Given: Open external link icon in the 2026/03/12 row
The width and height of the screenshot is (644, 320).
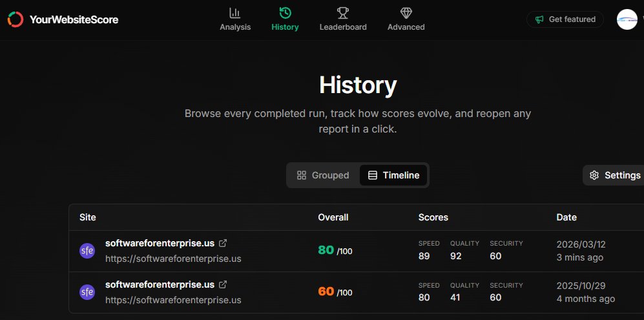Looking at the screenshot, I should (223, 243).
